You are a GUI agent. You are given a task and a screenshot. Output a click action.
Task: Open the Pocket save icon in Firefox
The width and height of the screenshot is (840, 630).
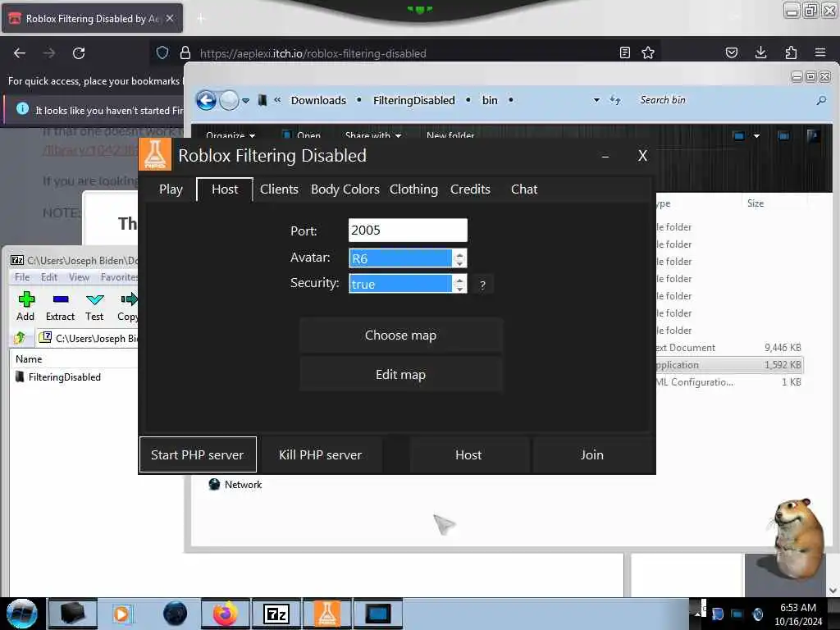(x=731, y=52)
